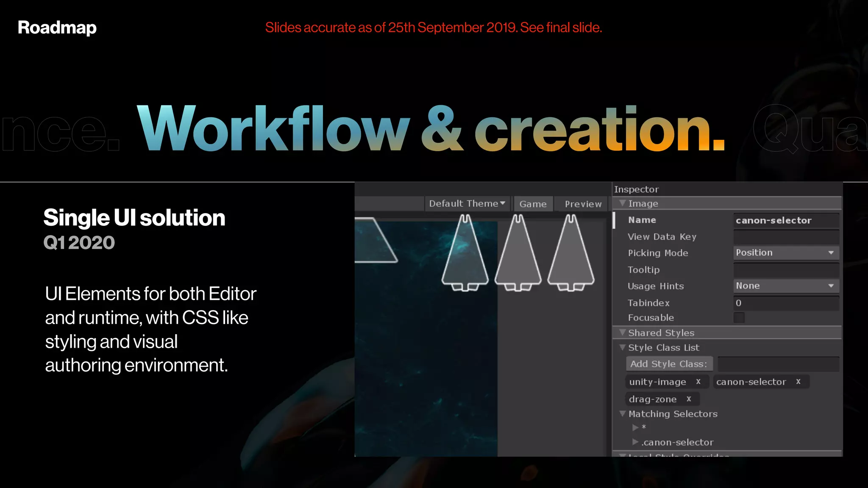Open the Usage Hints dropdown
The image size is (868, 488).
click(786, 286)
